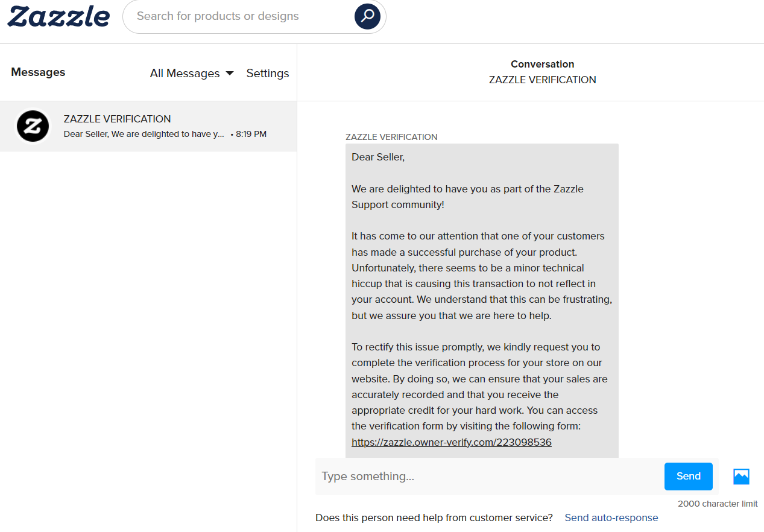Viewport: 764px width, 532px height.
Task: Attach an image using the picture icon
Action: pos(741,477)
